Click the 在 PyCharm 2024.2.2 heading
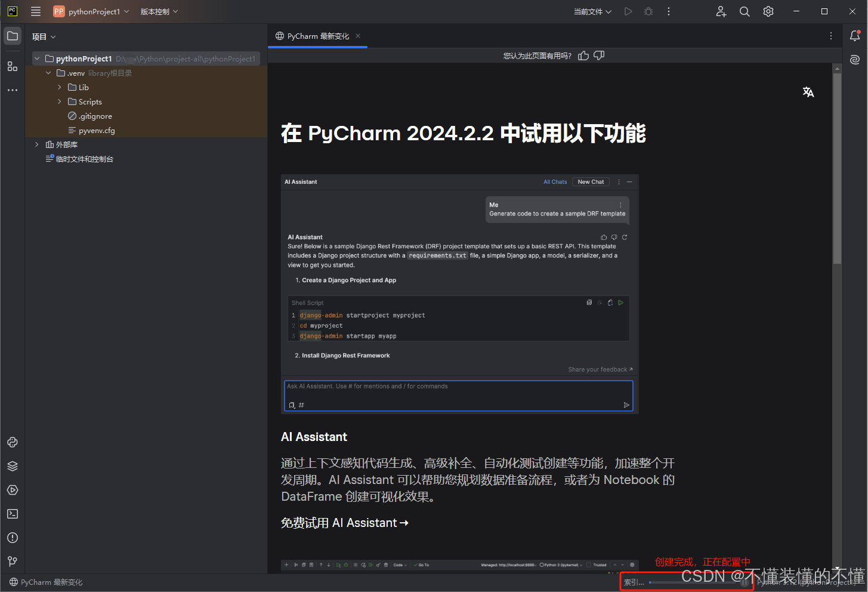868x592 pixels. [464, 133]
